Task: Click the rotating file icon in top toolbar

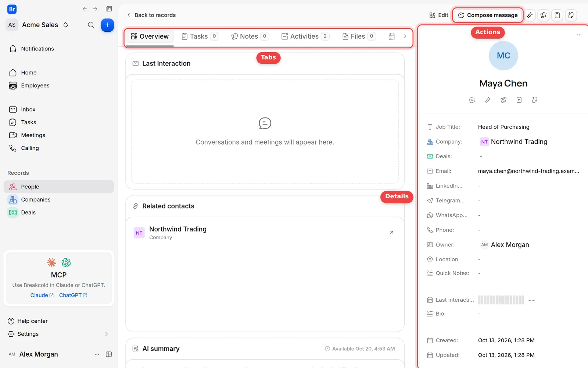Action: point(571,15)
